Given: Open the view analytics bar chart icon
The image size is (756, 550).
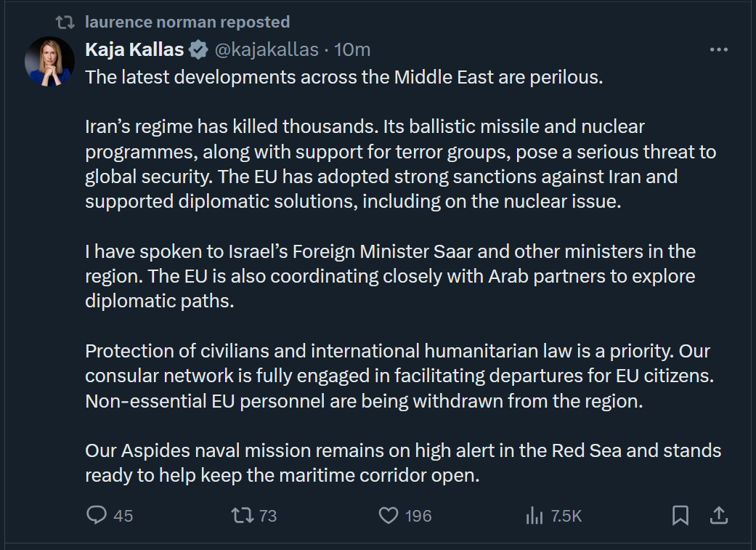Looking at the screenshot, I should (535, 515).
